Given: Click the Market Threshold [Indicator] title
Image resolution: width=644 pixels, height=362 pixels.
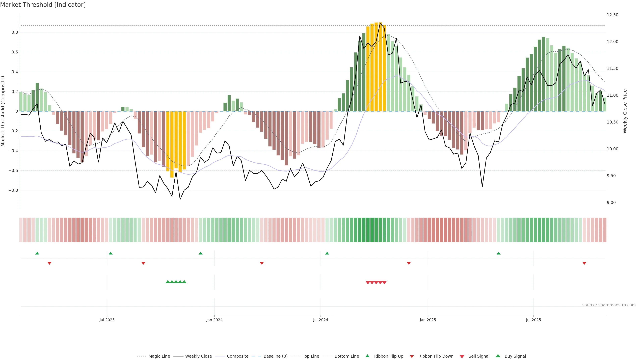Looking at the screenshot, I should [43, 5].
